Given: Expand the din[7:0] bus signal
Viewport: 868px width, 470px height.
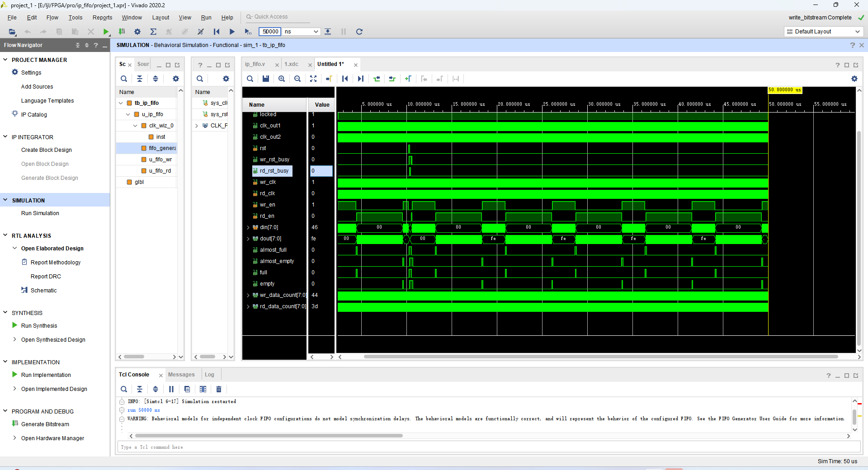Looking at the screenshot, I should 248,227.
